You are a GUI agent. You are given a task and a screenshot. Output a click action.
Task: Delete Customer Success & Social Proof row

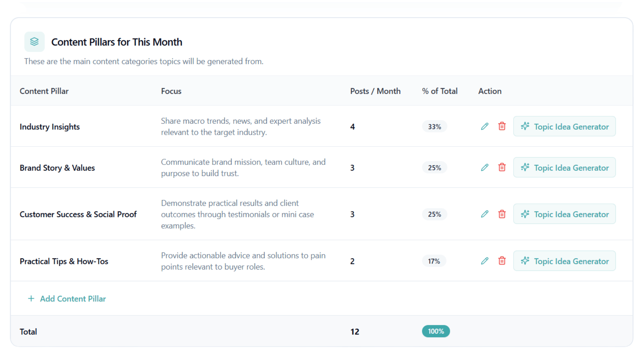click(x=502, y=214)
